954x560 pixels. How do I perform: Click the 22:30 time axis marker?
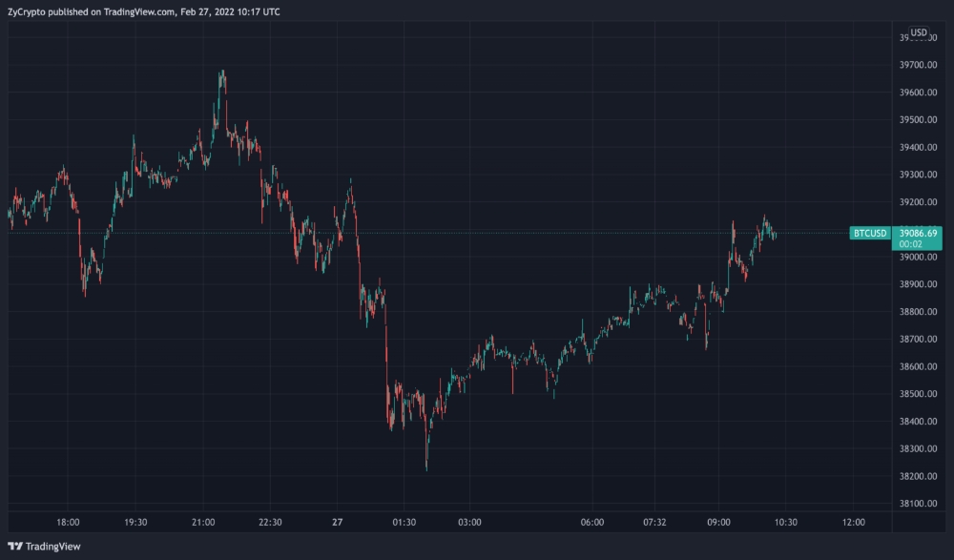coord(270,522)
